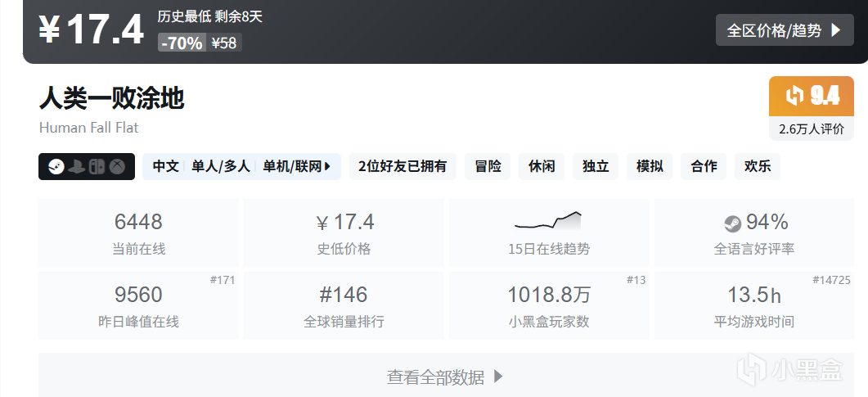
Task: Expand 中文 单人/多人 单机/联网 details
Action: click(242, 167)
